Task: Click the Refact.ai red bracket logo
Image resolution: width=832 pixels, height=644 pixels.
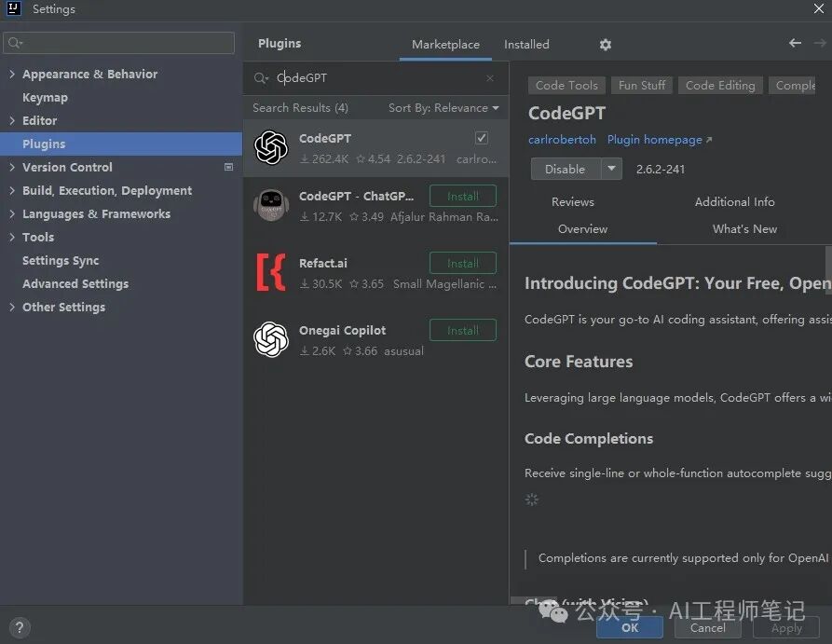Action: 271,272
